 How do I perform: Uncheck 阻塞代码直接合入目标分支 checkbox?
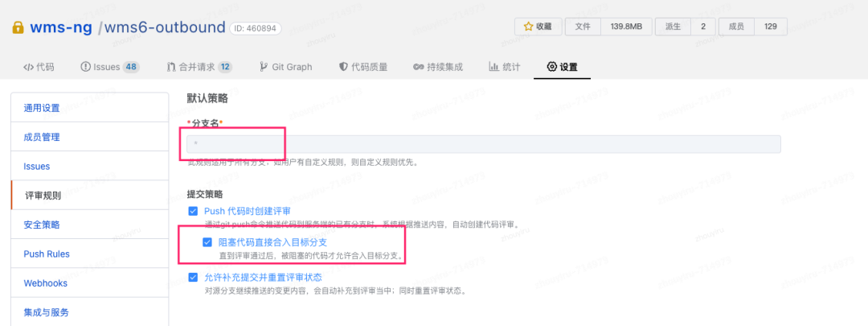click(x=207, y=242)
